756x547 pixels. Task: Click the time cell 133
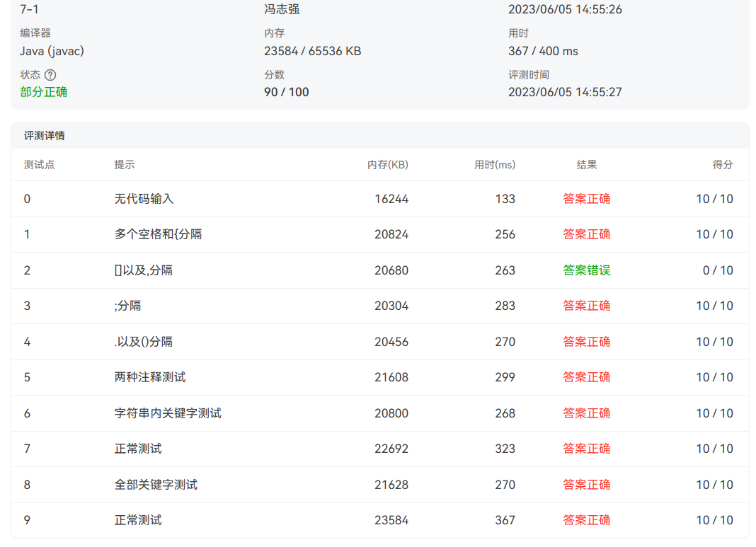[x=505, y=199]
